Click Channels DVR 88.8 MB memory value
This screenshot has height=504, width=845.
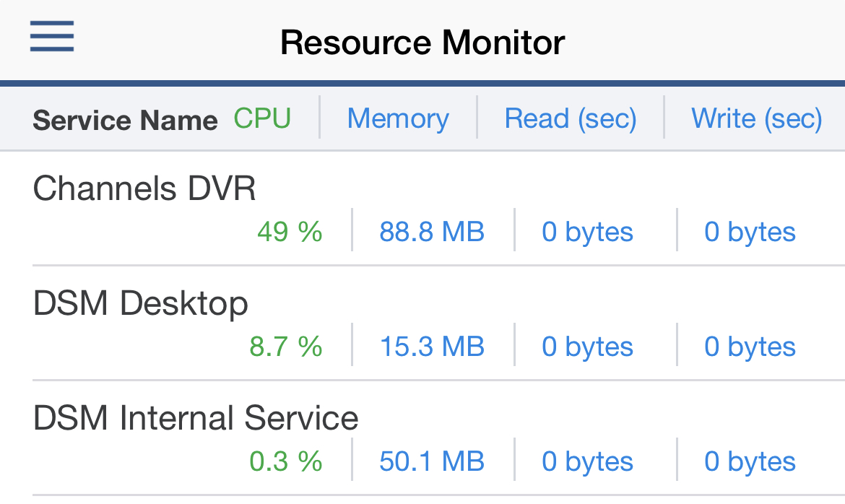point(432,232)
